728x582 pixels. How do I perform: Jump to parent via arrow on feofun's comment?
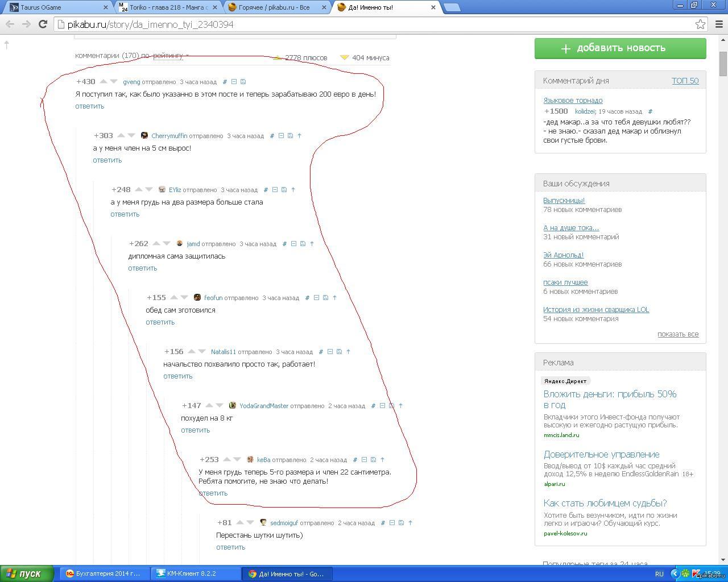(334, 298)
